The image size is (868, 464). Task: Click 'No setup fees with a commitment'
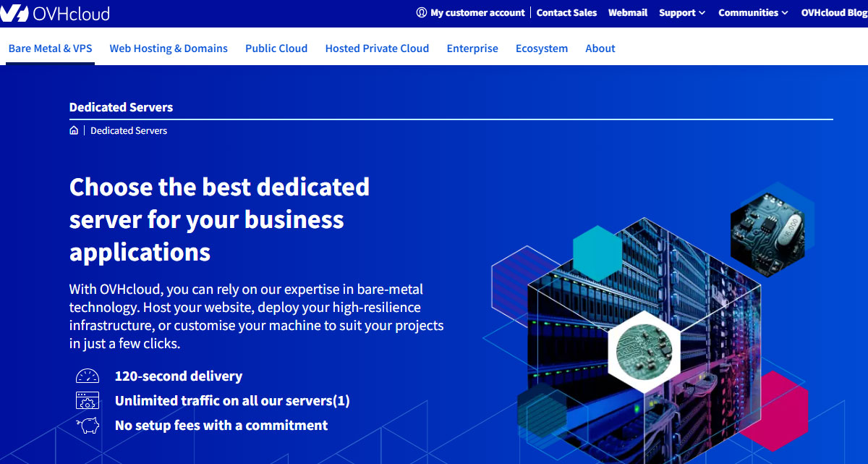[221, 425]
